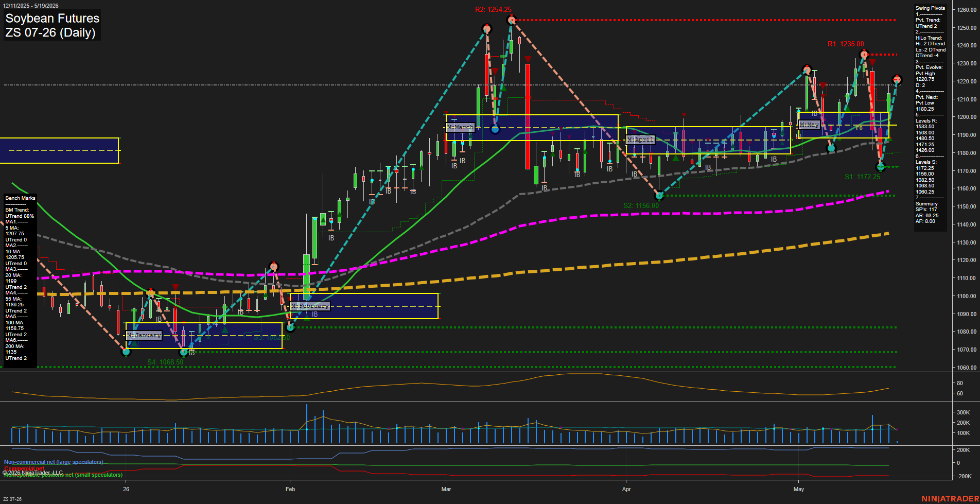This screenshot has height=504, width=980.
Task: Click the 'ZS 07-26' label at bottom-left
Action: 12,499
